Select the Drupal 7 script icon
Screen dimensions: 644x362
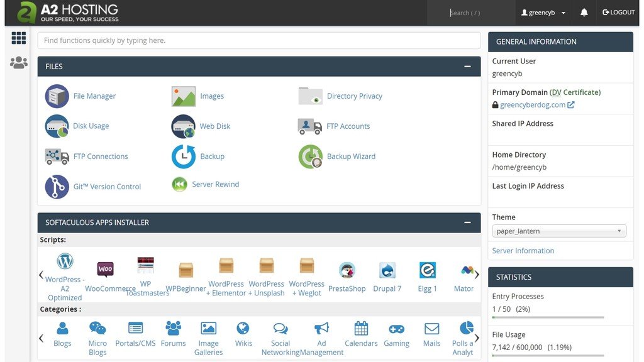[x=387, y=270]
